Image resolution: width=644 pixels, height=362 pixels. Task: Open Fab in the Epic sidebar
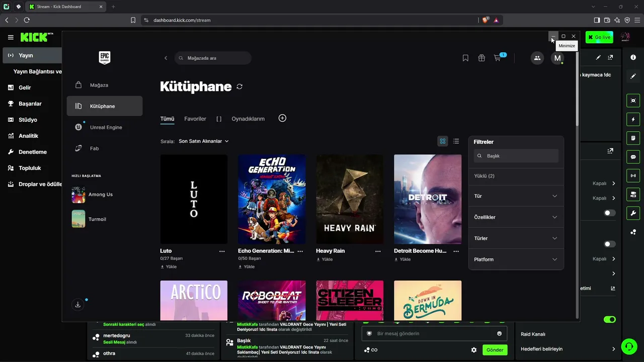point(105,148)
